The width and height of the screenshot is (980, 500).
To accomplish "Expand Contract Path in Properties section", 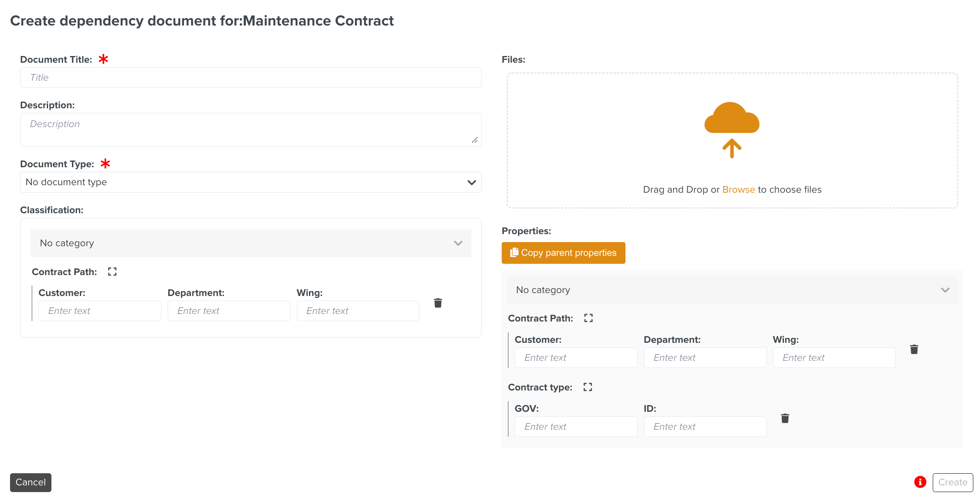I will click(x=588, y=318).
